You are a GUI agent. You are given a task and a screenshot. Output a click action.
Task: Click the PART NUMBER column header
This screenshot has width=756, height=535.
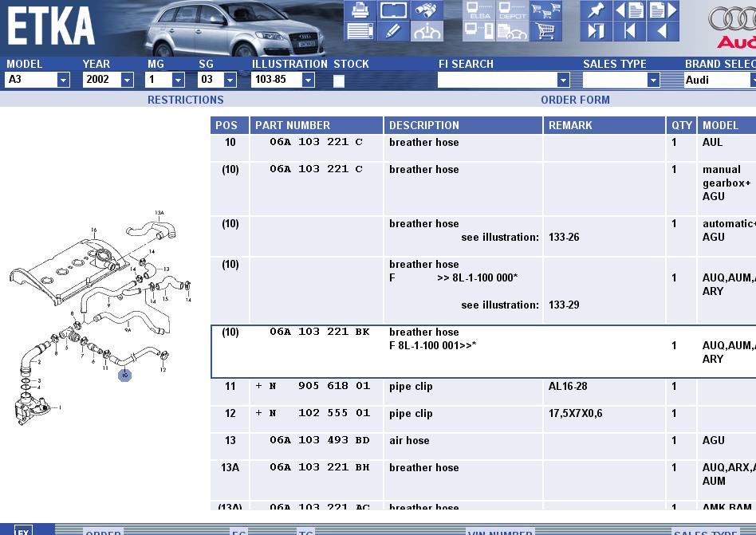pyautogui.click(x=317, y=125)
